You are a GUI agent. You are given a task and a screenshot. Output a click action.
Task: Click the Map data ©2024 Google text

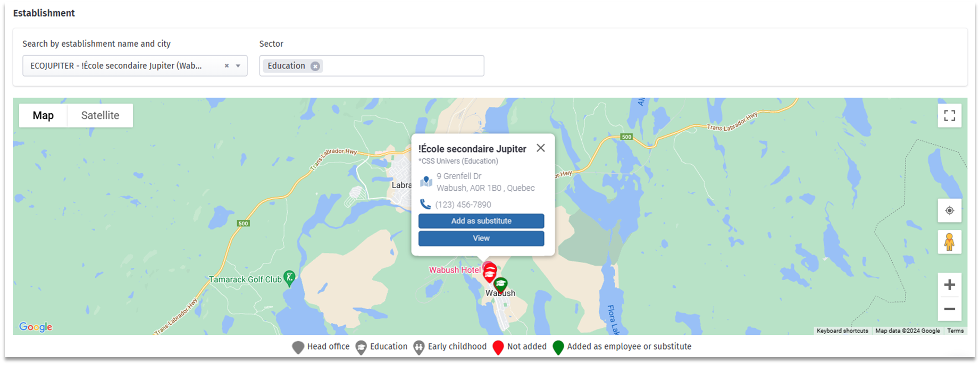tap(908, 330)
